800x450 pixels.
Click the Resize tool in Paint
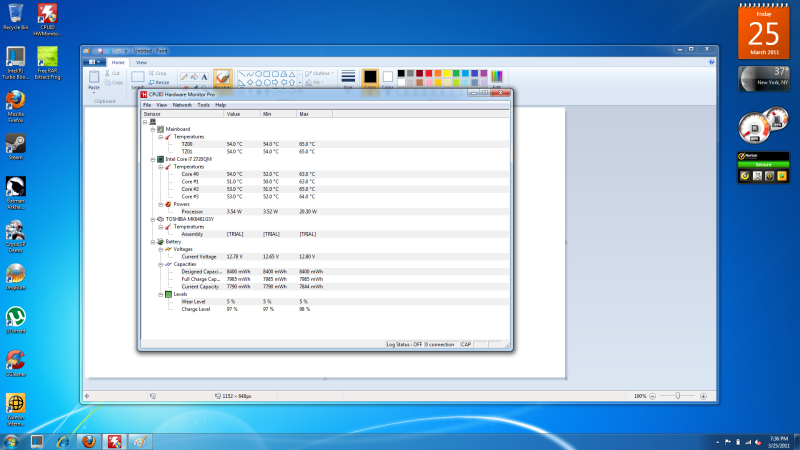(x=159, y=83)
